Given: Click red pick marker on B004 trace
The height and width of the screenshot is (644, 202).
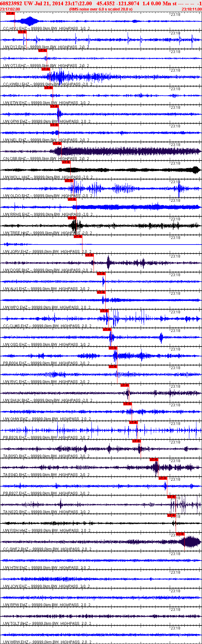Looking at the screenshot, I should click(113, 348).
